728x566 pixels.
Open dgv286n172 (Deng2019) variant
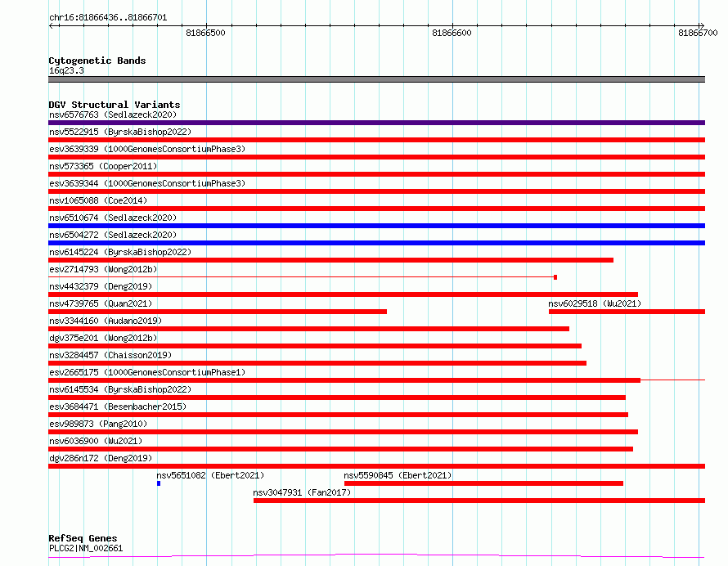tap(101, 458)
